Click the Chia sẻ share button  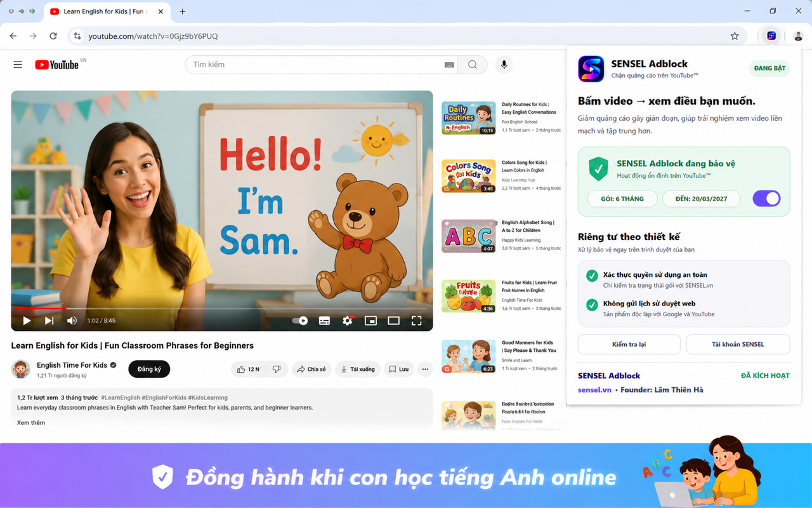311,369
